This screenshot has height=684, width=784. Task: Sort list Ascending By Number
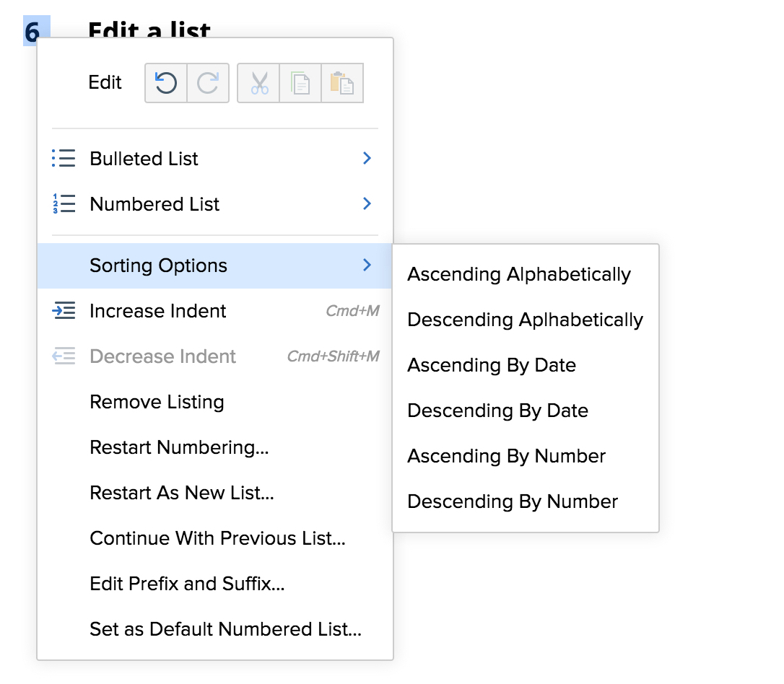(x=506, y=456)
